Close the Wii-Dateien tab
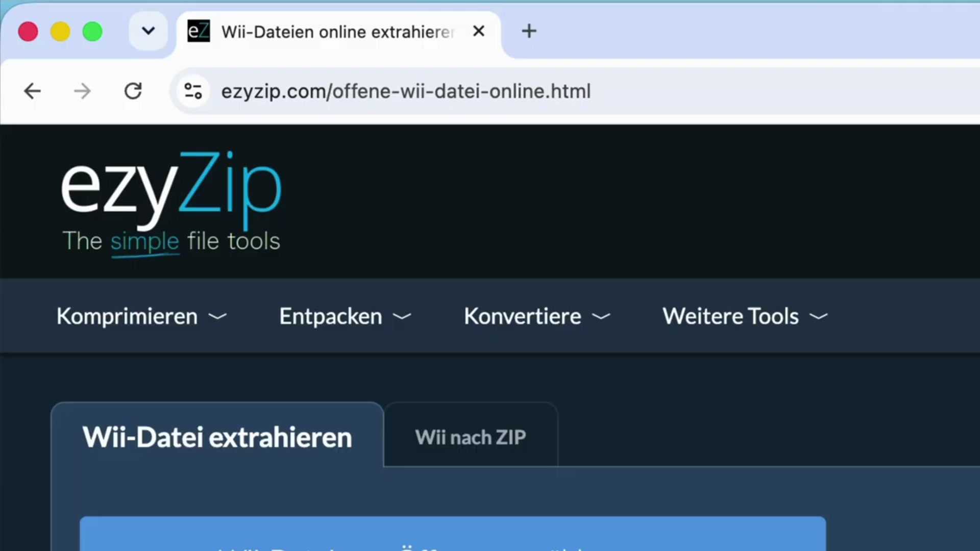This screenshot has width=980, height=551. [479, 31]
